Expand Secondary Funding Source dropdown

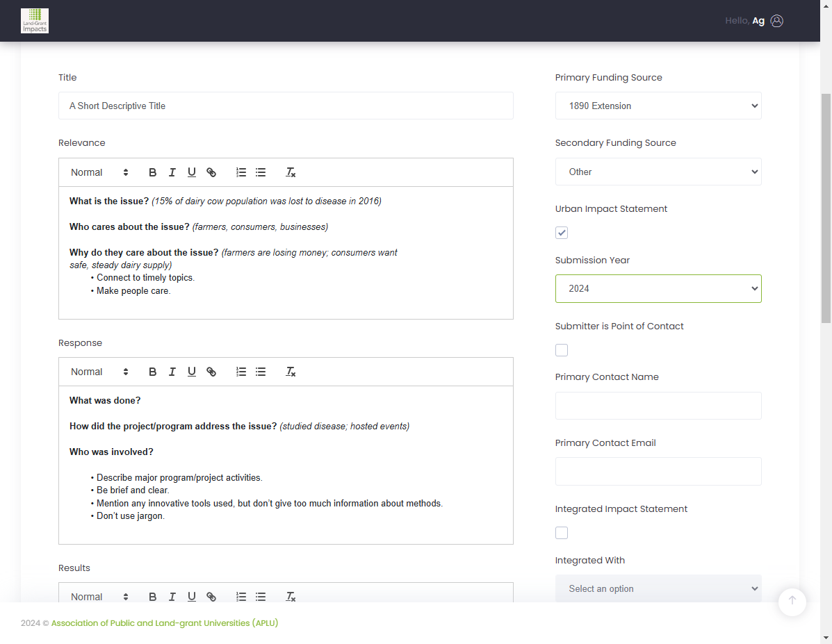(658, 172)
